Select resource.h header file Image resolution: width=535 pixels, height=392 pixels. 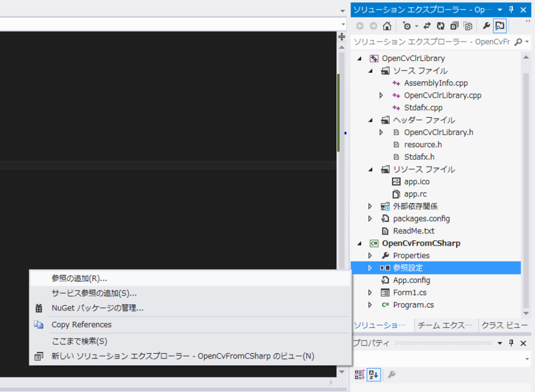pos(423,144)
